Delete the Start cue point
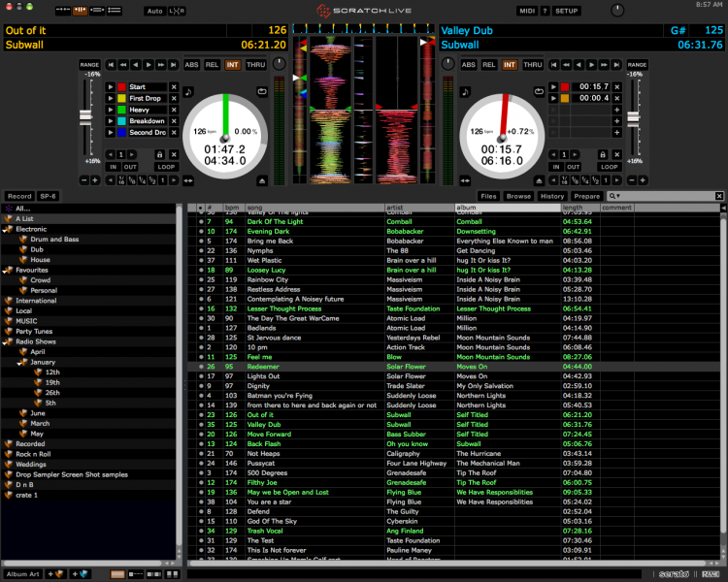This screenshot has width=728, height=582. click(174, 86)
